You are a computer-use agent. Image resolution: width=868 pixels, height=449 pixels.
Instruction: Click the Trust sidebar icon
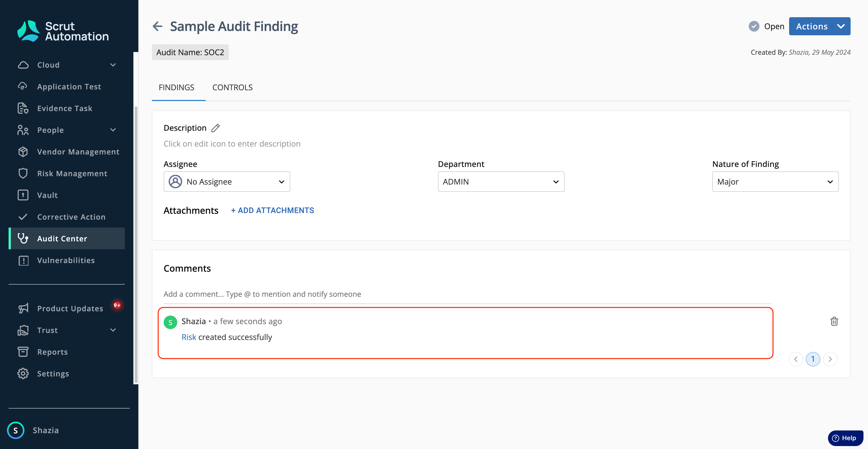[23, 330]
